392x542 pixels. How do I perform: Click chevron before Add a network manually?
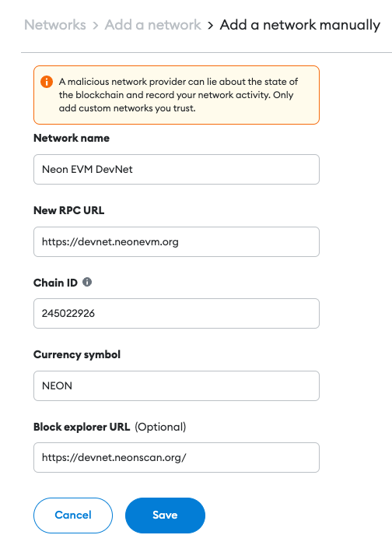(x=210, y=25)
